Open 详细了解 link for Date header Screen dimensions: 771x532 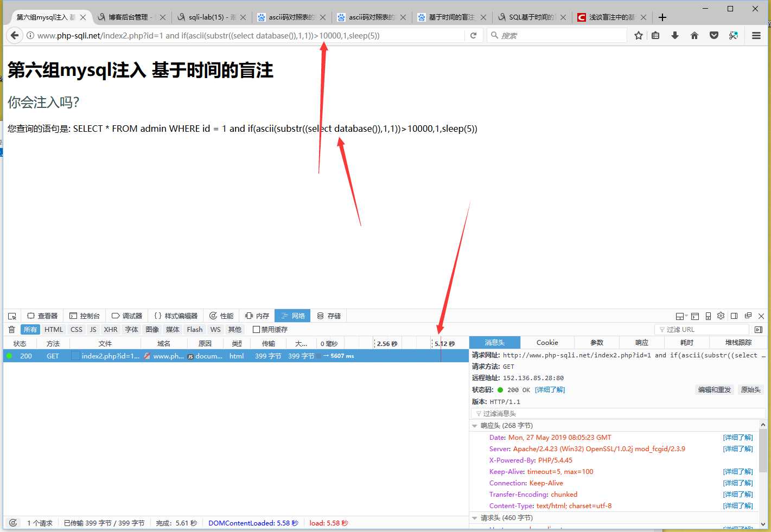738,437
